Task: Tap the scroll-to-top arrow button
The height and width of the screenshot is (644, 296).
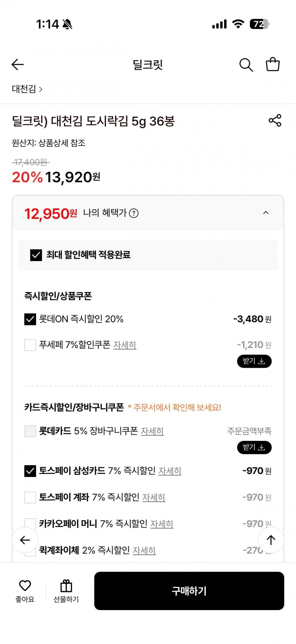Action: 271,540
